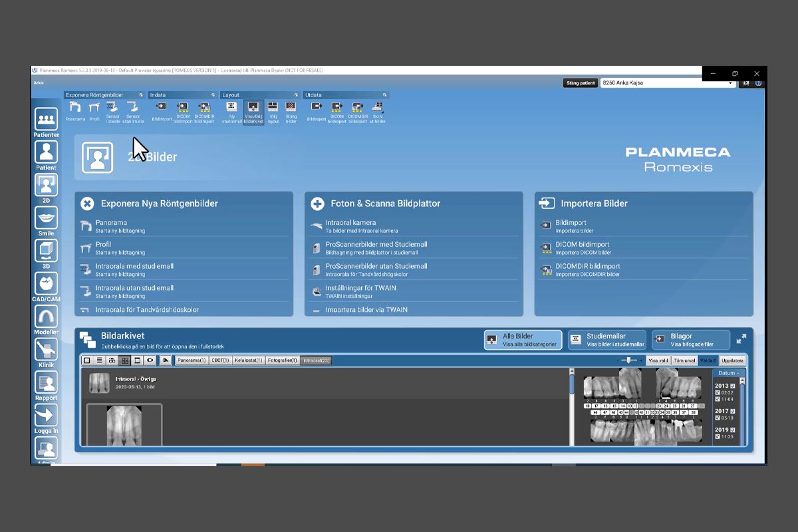This screenshot has width=798, height=532.
Task: Switch to the 3D module icon
Action: 47,251
